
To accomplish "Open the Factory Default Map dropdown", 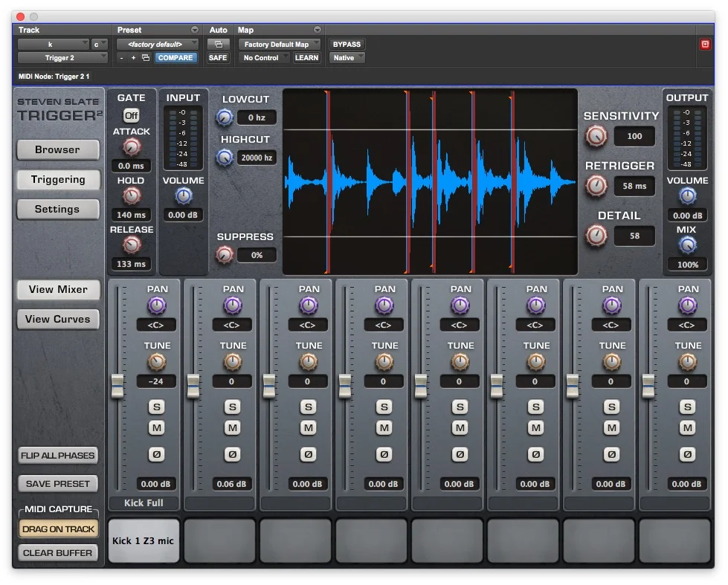I will click(279, 44).
